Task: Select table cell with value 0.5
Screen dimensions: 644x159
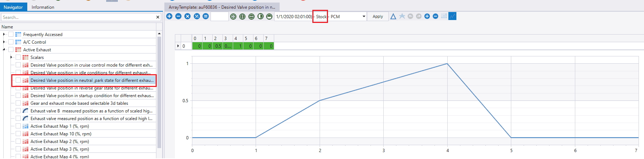Action: point(217,46)
